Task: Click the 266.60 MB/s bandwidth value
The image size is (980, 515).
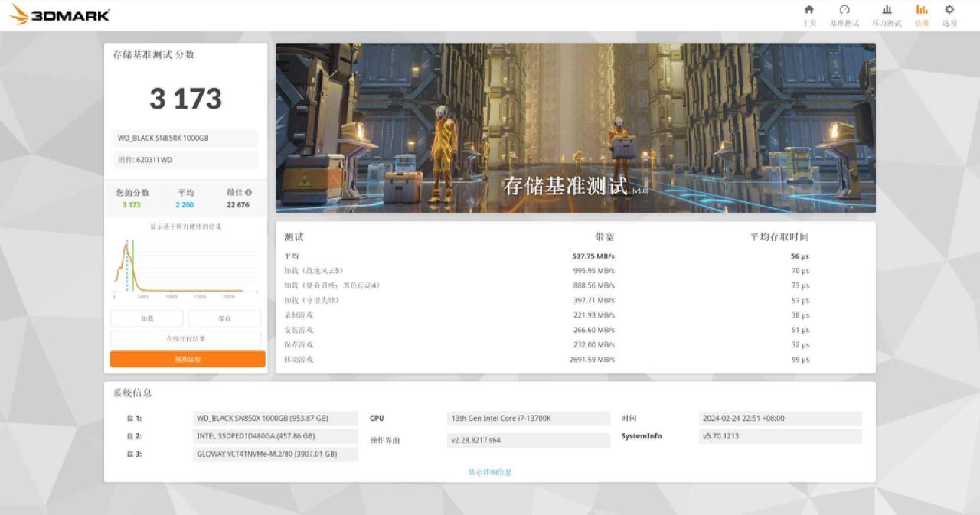Action: pos(593,330)
